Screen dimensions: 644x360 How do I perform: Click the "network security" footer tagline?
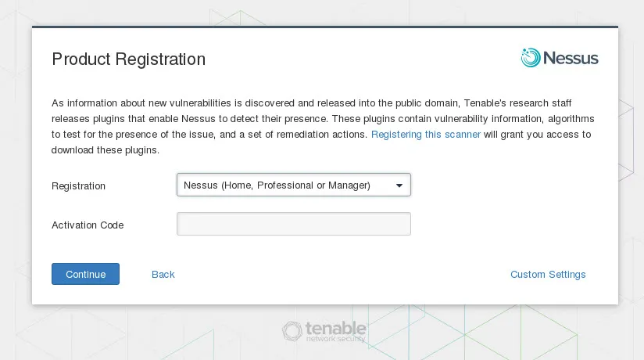(335, 338)
